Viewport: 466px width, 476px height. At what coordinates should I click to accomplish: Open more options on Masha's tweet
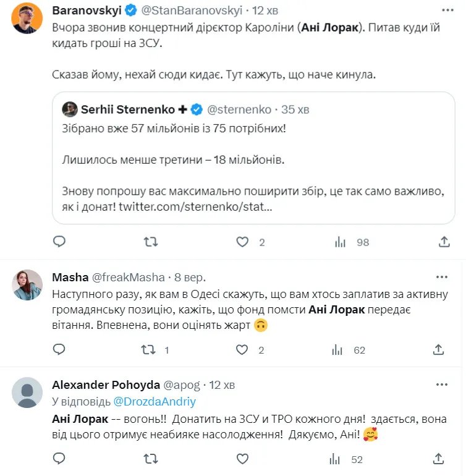coord(441,276)
